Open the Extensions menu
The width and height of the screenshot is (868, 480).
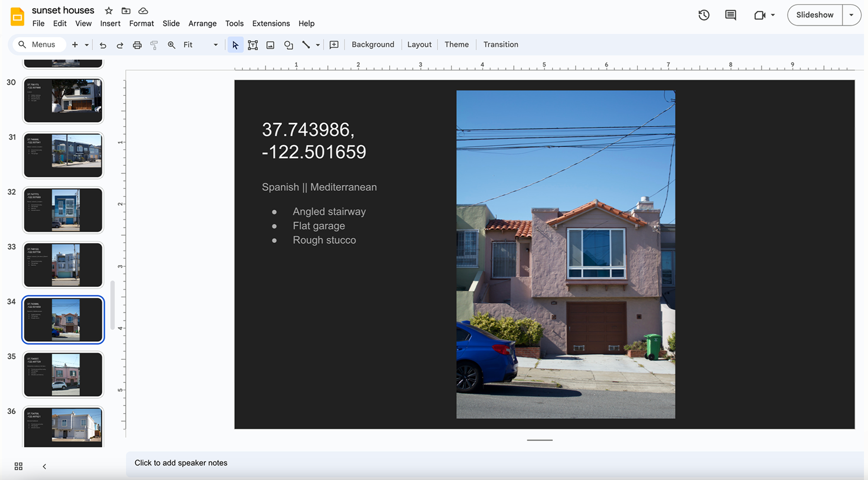[271, 24]
